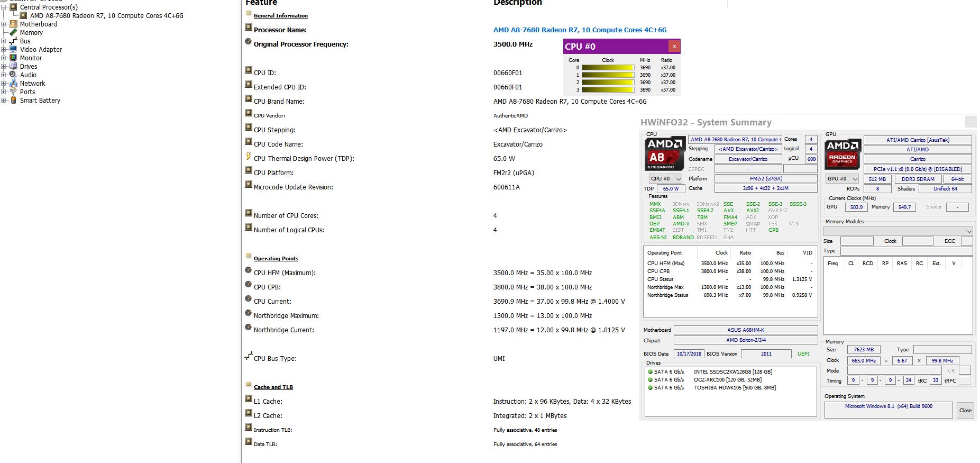Expand the Bus tree node
The width and height of the screenshot is (980, 463).
[x=4, y=41]
